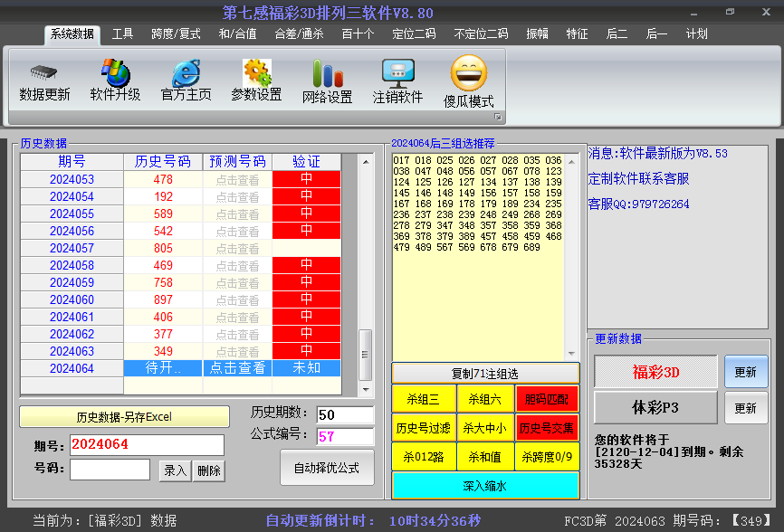Click the 录入 button

[x=175, y=470]
